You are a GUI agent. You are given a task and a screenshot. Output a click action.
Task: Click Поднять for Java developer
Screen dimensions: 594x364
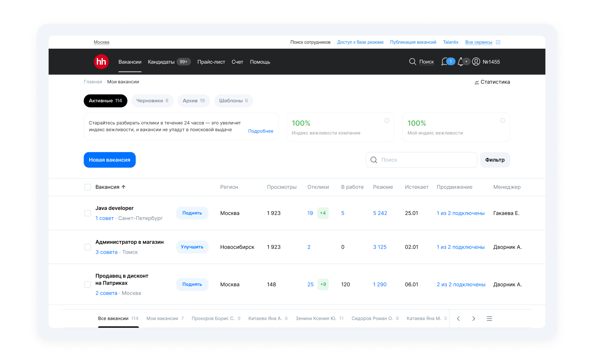click(x=192, y=213)
